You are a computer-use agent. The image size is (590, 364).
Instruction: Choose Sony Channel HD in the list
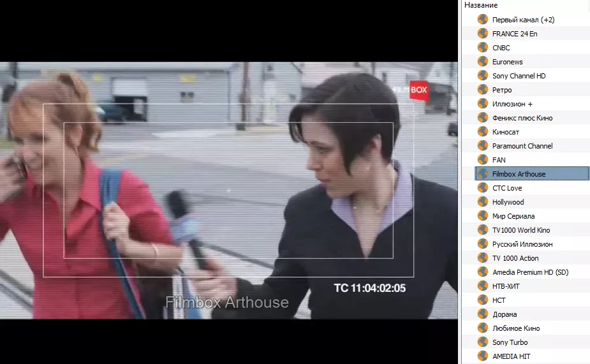(519, 76)
